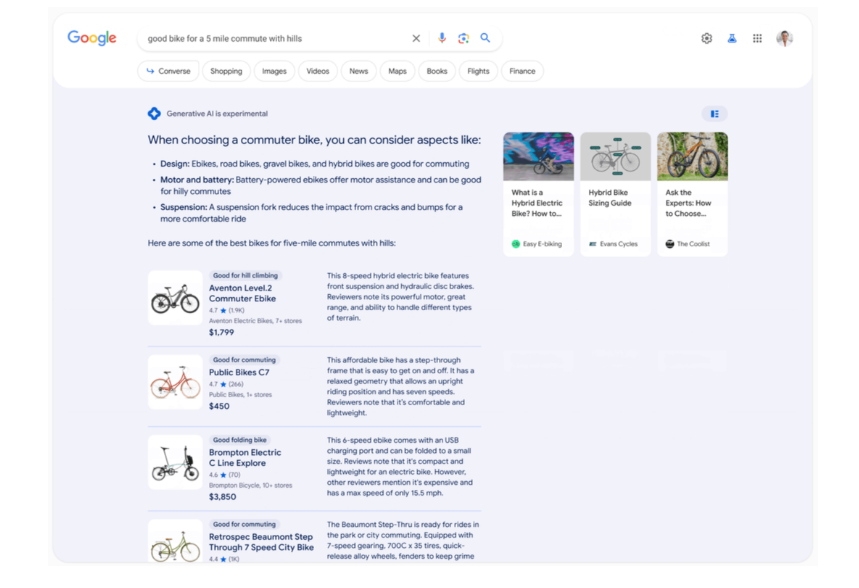Click The Coolist source label
The image size is (859, 588).
688,244
